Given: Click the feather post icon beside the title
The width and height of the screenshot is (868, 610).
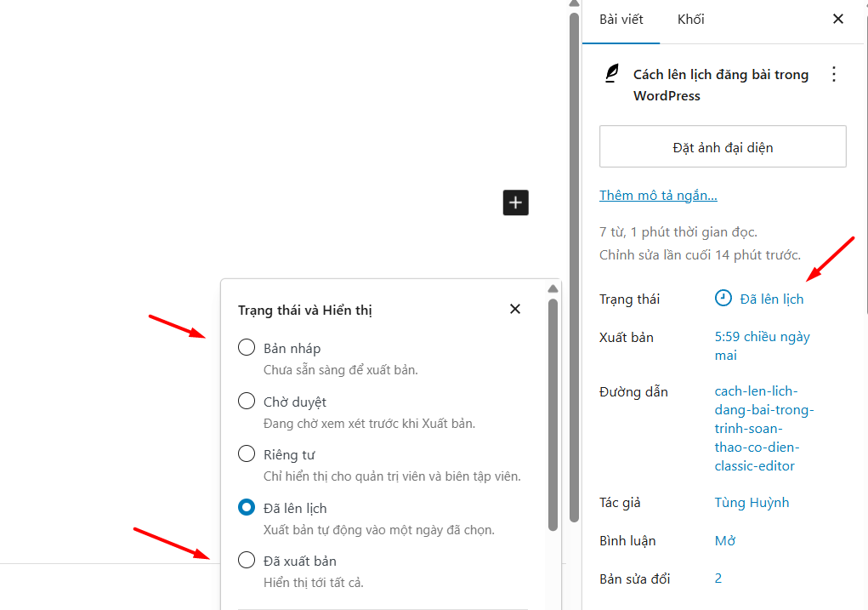Looking at the screenshot, I should coord(612,74).
